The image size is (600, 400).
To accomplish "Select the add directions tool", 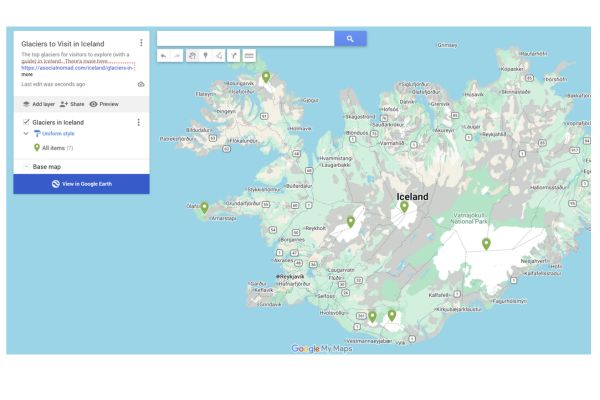I will pyautogui.click(x=233, y=56).
